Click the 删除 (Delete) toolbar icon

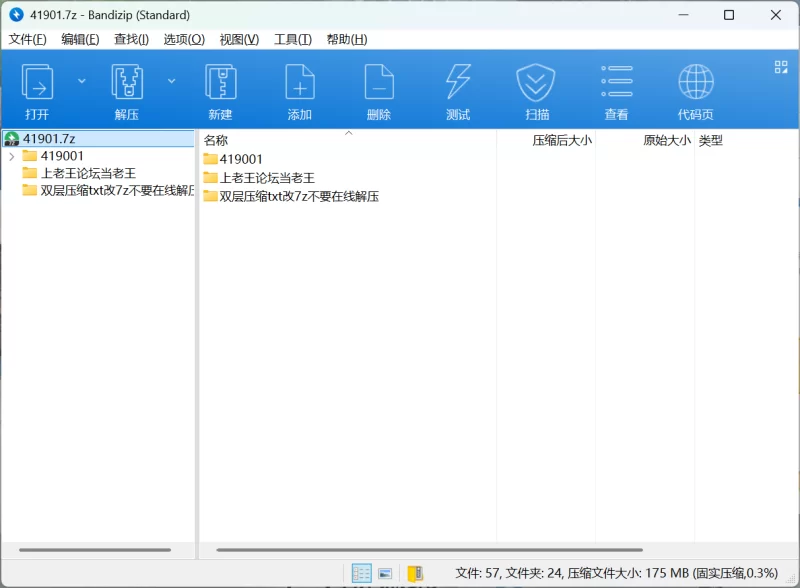(379, 90)
